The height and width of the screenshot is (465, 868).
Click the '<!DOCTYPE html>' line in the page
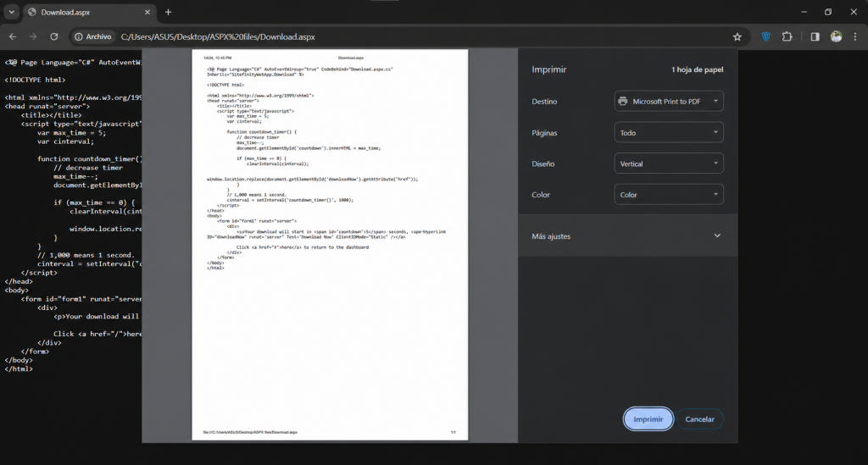[35, 80]
